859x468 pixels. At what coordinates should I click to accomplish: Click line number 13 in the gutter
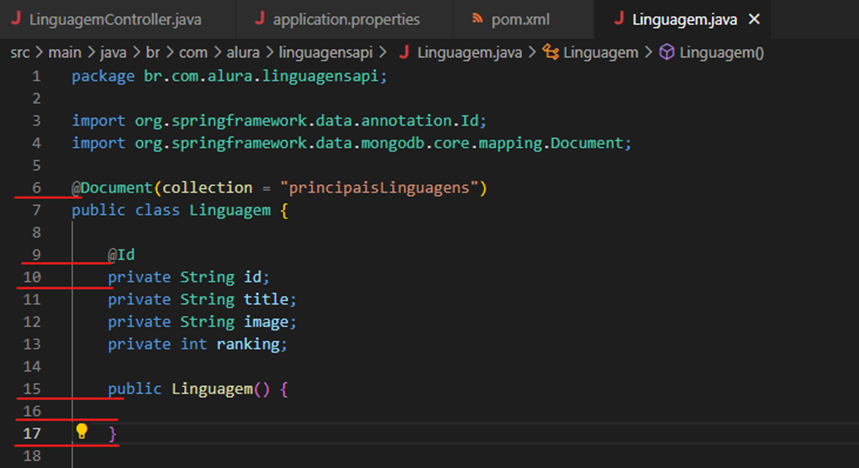click(32, 344)
